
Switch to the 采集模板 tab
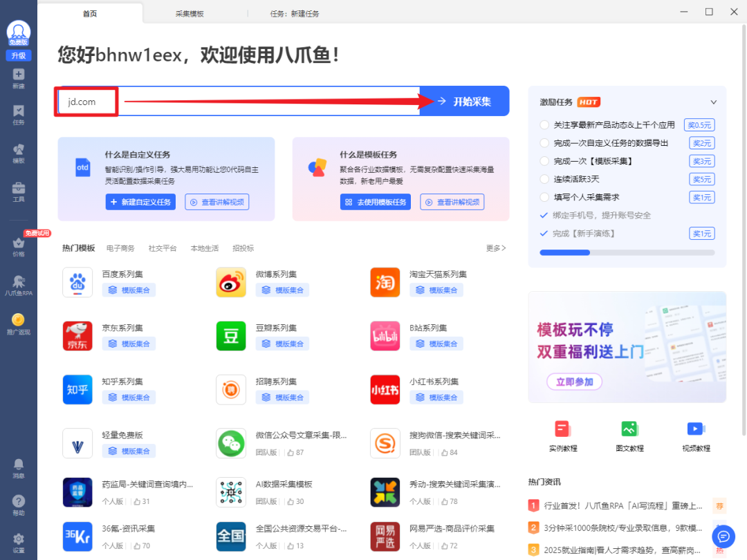[x=190, y=14]
